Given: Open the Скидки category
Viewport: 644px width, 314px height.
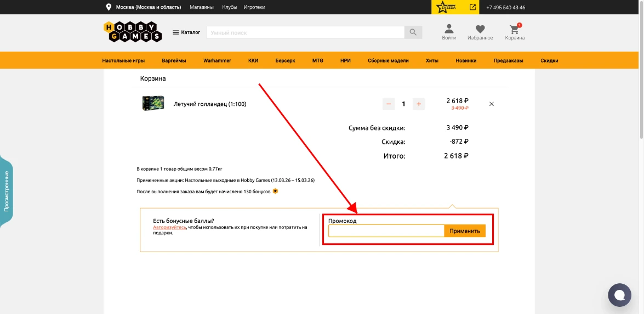Looking at the screenshot, I should [549, 60].
